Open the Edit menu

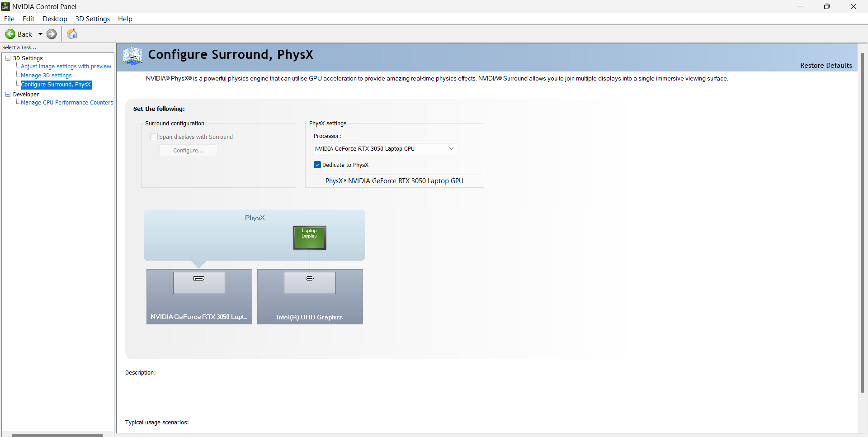point(28,19)
